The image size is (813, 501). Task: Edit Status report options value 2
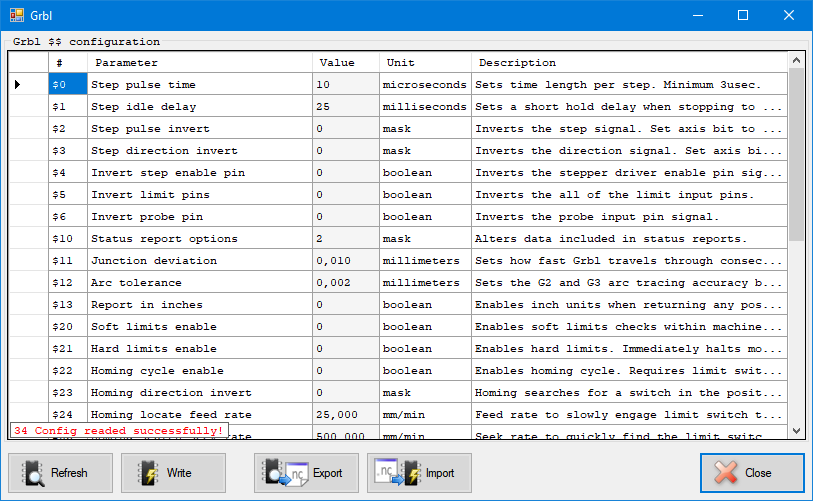(x=346, y=239)
